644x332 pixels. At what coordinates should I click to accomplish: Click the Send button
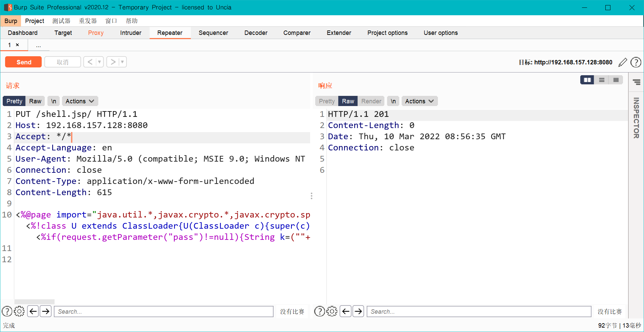(x=24, y=62)
